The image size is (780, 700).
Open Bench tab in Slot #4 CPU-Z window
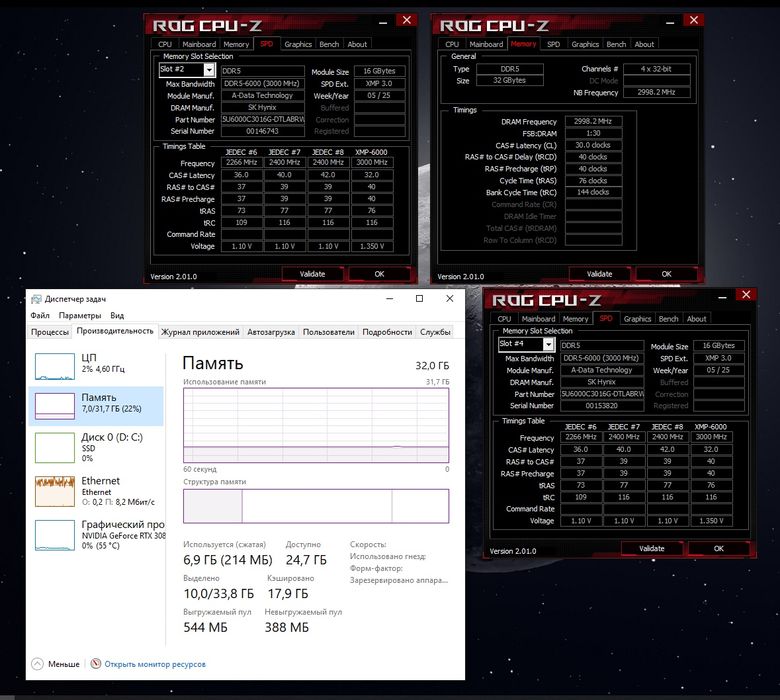[x=669, y=319]
